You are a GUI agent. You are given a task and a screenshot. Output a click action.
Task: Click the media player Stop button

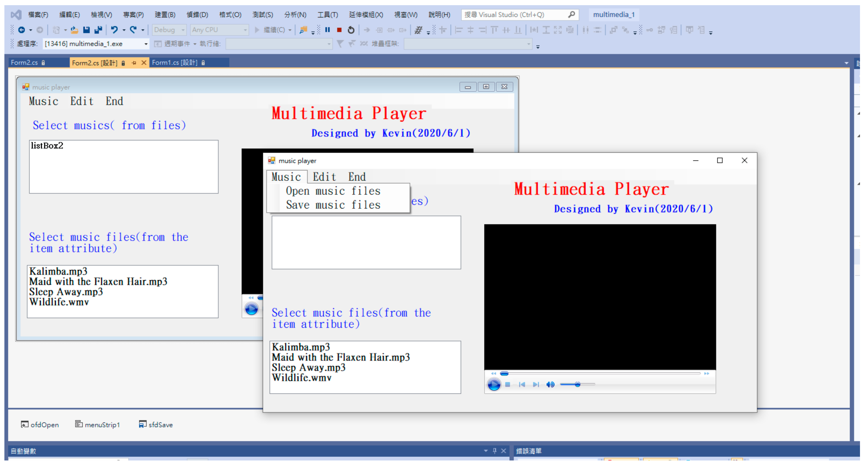pos(507,385)
